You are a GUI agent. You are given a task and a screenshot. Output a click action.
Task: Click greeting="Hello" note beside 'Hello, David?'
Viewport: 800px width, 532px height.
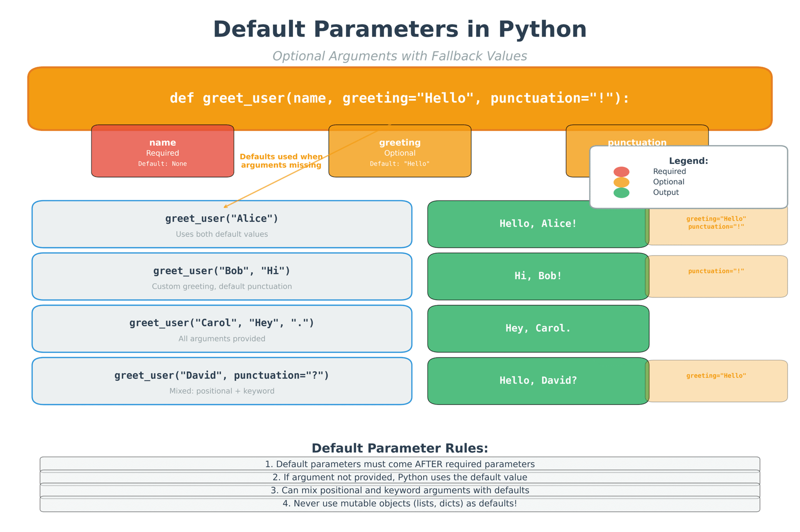tap(716, 381)
